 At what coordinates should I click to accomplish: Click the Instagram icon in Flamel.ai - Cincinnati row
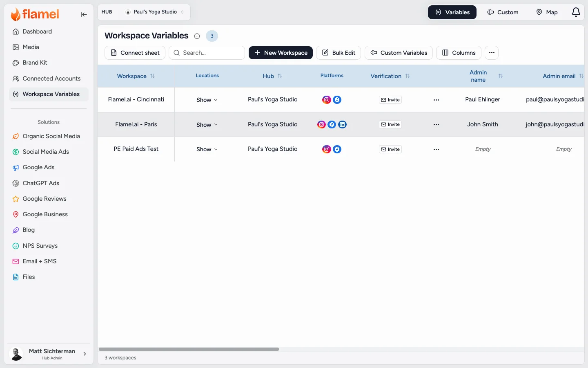click(x=327, y=100)
